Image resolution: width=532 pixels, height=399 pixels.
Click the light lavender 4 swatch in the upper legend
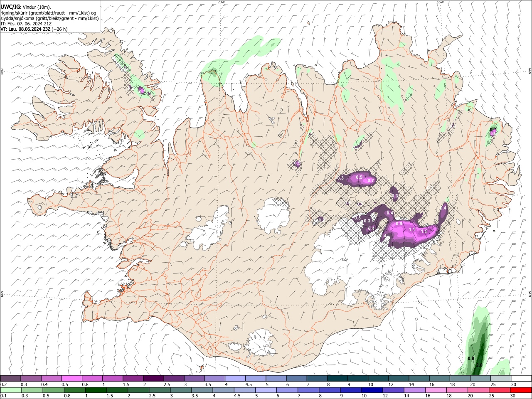coord(235,379)
